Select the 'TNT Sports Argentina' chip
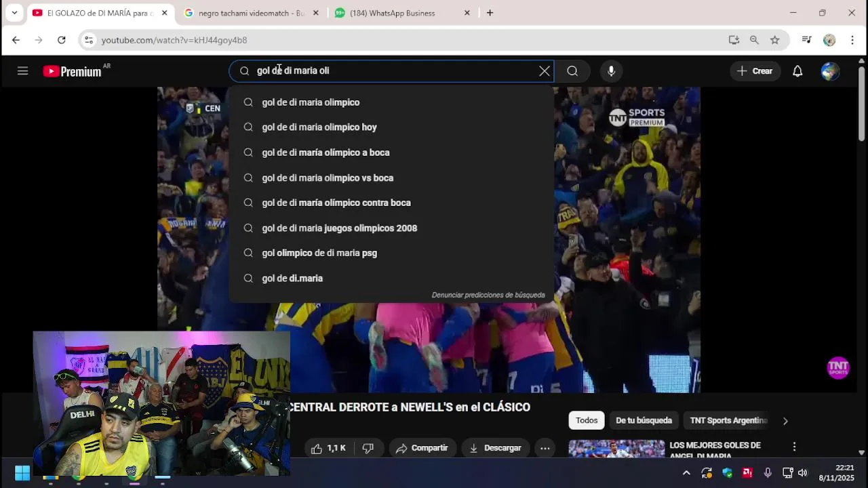868x488 pixels. click(x=728, y=421)
